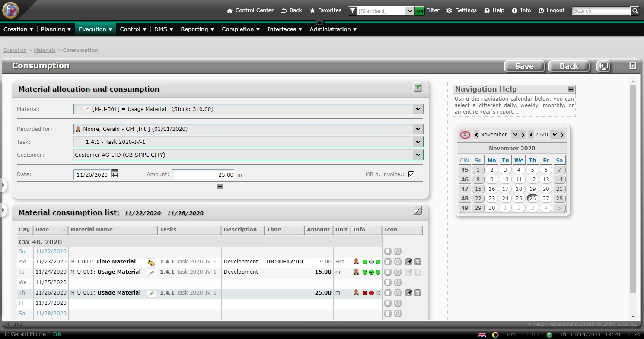Open the Administration menu

tap(333, 29)
